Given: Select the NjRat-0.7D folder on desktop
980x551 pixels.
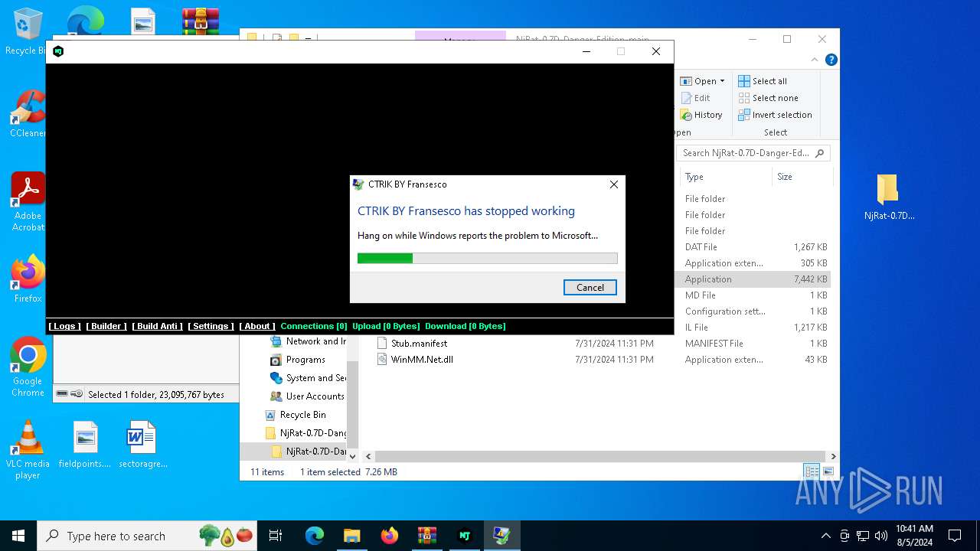Looking at the screenshot, I should (x=889, y=197).
